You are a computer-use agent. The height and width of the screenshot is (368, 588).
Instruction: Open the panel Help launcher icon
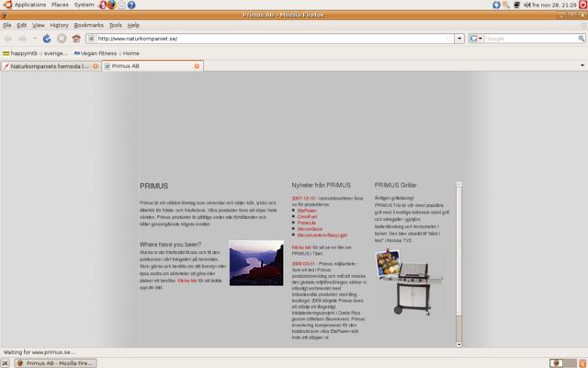point(131,5)
